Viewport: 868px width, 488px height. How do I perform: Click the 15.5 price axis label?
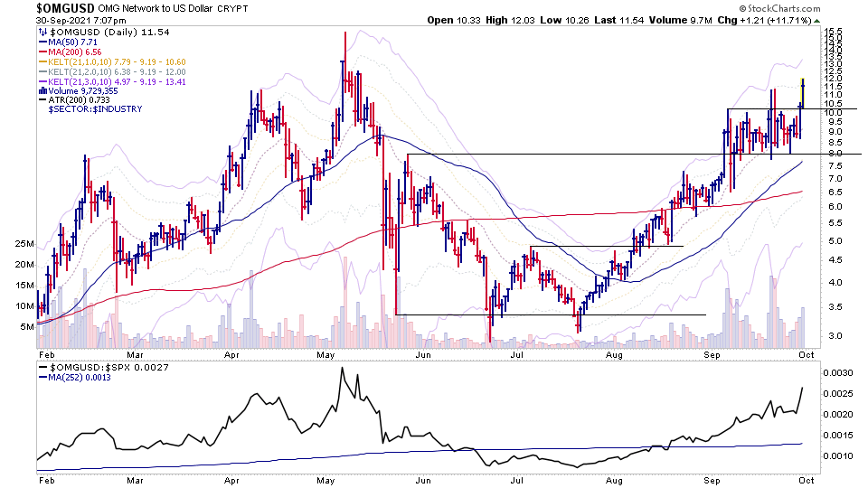[833, 31]
